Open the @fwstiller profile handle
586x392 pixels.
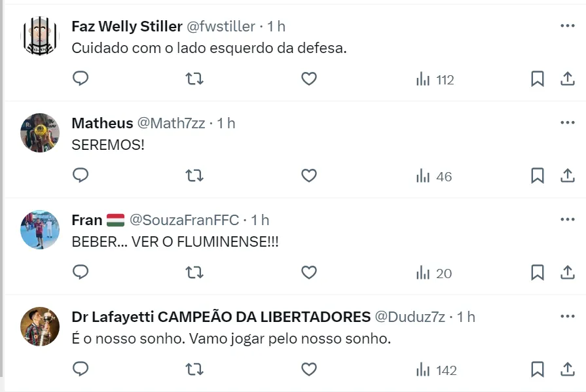[221, 27]
